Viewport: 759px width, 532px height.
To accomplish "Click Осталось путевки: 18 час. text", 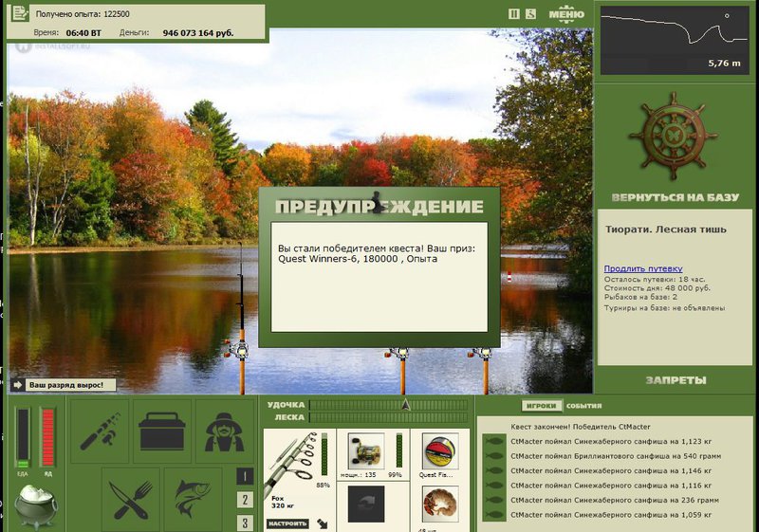I will pyautogui.click(x=655, y=279).
